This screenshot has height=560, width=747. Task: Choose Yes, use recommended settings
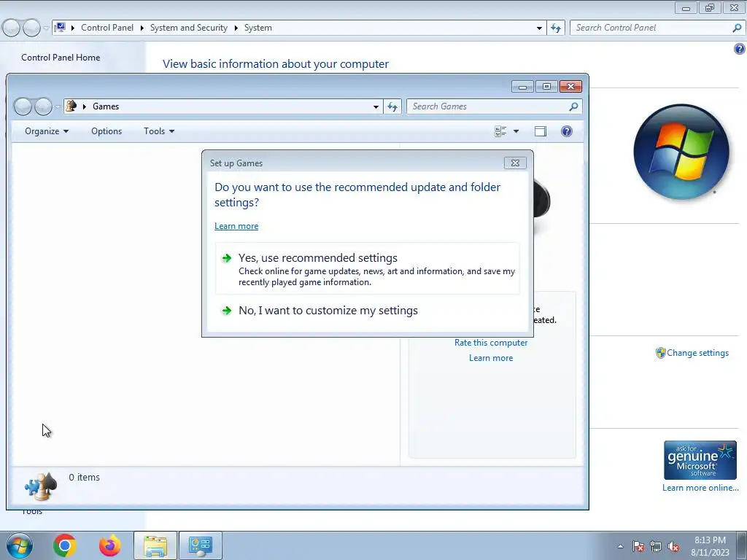click(368, 269)
